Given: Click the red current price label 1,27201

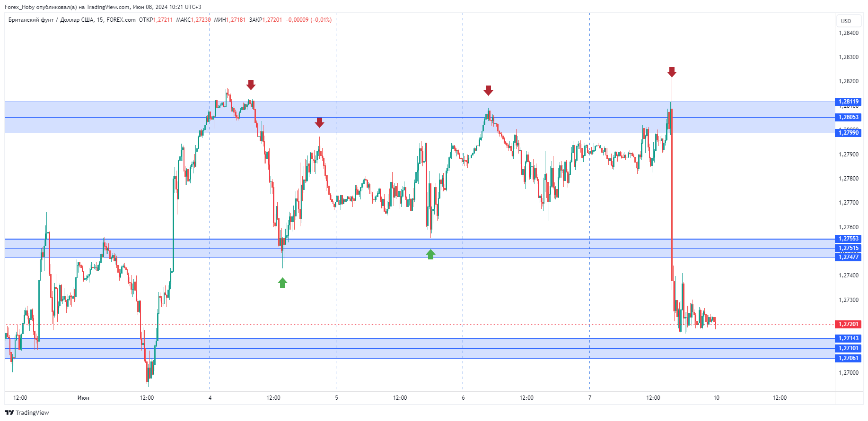Looking at the screenshot, I should (848, 324).
